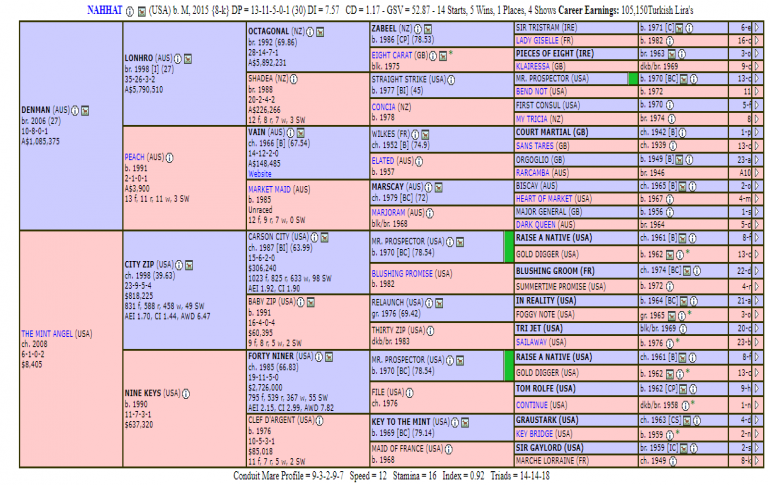Screen dimensions: 770x485
Task: Open the KEY BRIDGE link
Action: 534,434
